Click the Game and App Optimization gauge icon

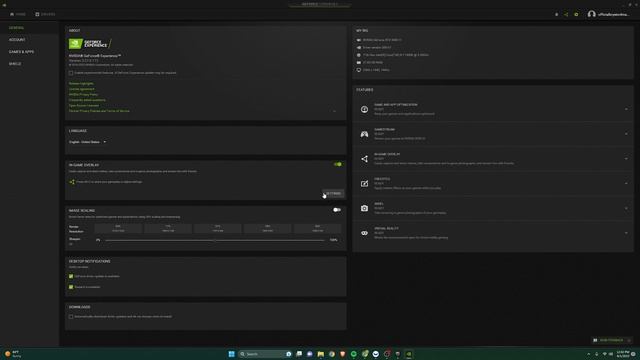[x=364, y=109]
